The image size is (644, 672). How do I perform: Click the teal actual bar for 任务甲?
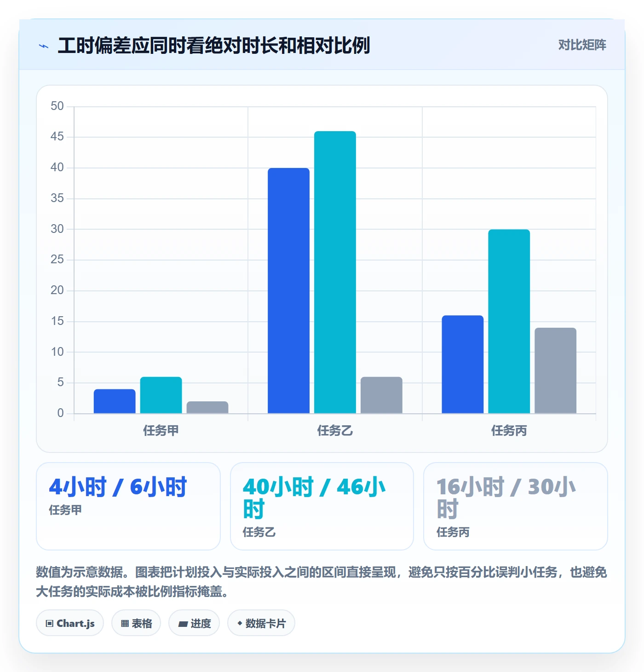coord(161,395)
